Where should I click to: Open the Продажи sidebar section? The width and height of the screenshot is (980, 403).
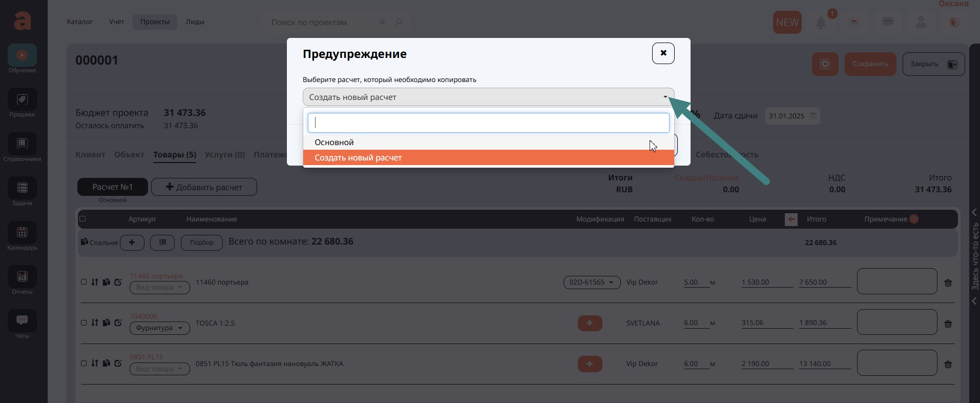22,100
